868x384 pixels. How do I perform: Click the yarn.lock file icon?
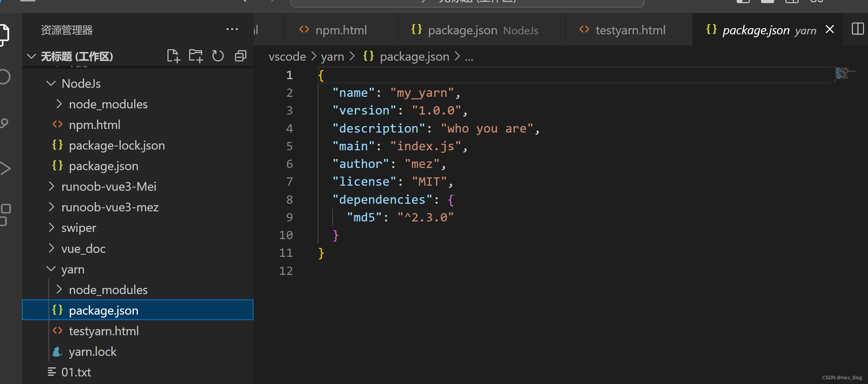(x=57, y=351)
